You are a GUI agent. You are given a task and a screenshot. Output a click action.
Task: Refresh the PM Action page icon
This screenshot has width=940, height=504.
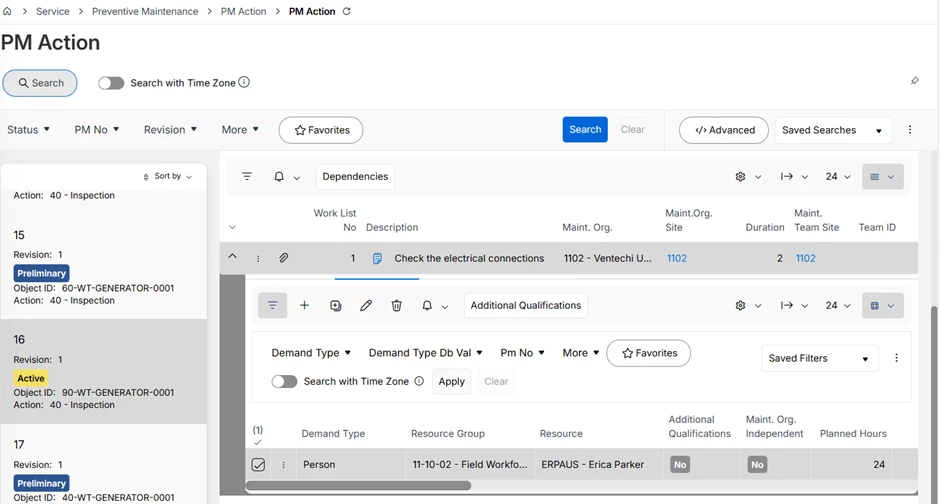pyautogui.click(x=347, y=11)
